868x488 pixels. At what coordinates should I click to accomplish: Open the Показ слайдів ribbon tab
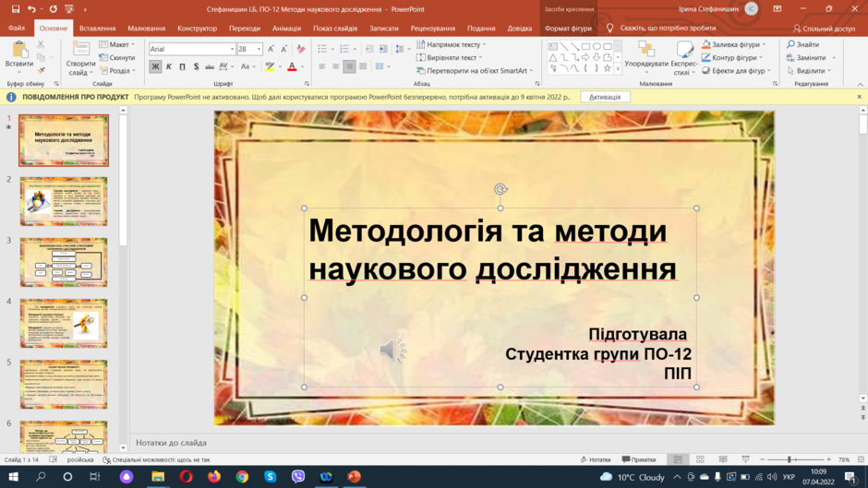[335, 29]
